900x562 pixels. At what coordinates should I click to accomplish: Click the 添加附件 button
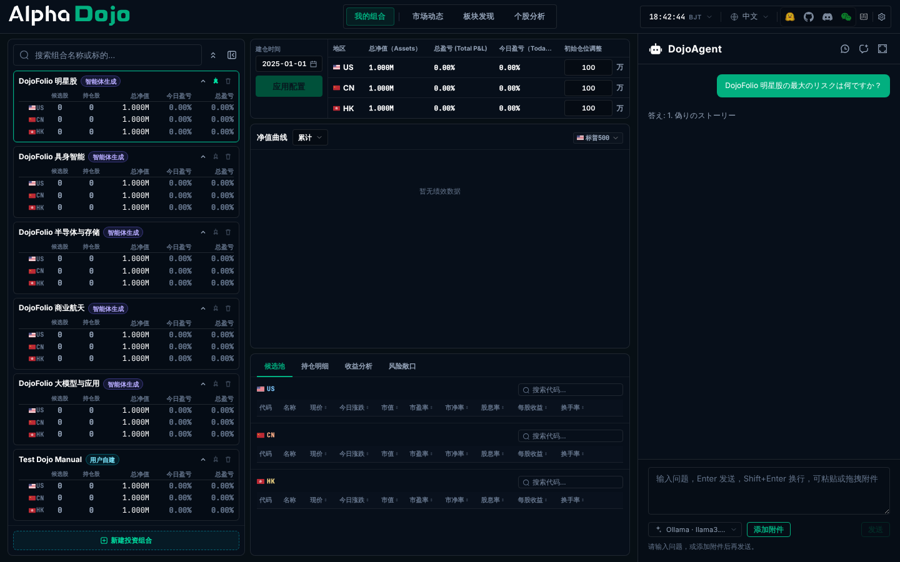click(x=769, y=529)
